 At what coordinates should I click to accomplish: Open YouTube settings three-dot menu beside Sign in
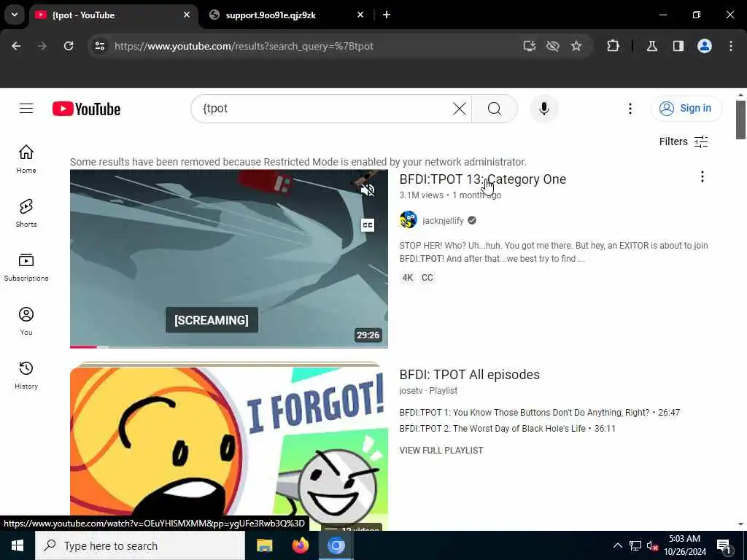tap(630, 109)
